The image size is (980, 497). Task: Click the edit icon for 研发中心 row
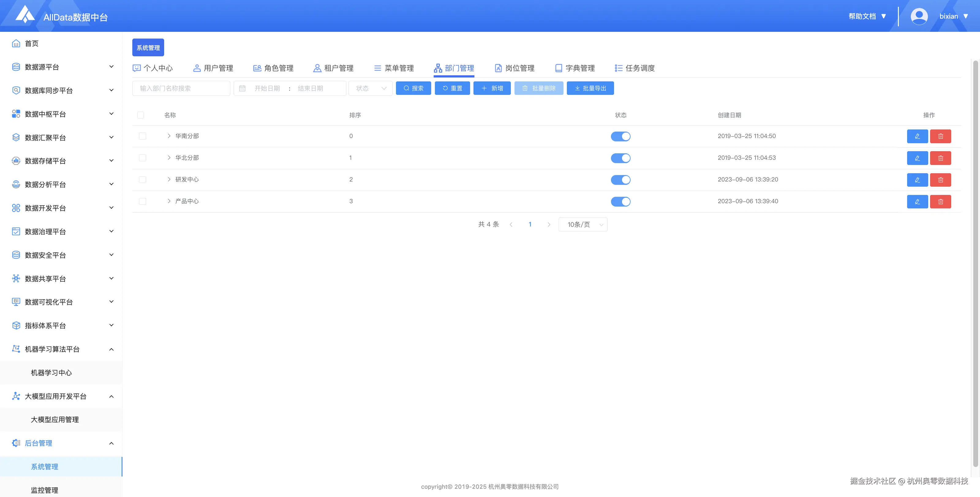click(x=917, y=180)
